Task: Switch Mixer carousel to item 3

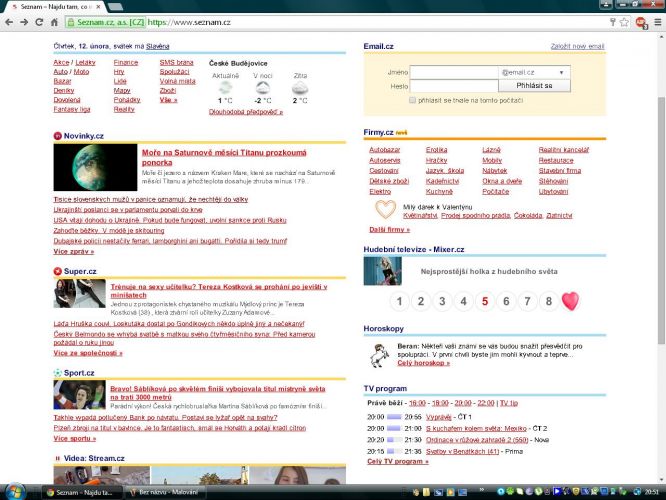Action: (x=442, y=301)
